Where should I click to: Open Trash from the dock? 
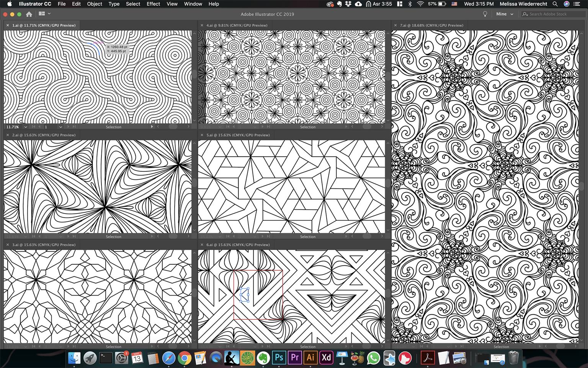point(513,358)
